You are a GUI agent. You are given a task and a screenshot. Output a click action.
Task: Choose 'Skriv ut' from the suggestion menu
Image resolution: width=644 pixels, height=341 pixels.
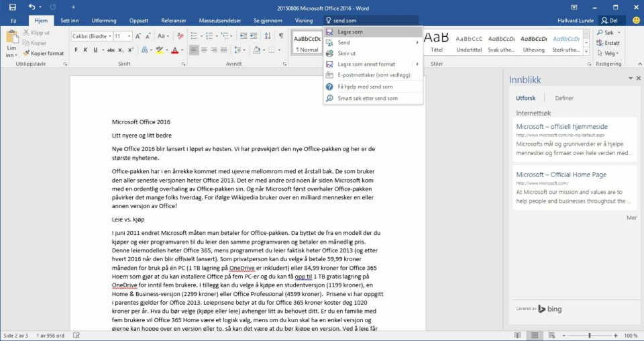346,53
